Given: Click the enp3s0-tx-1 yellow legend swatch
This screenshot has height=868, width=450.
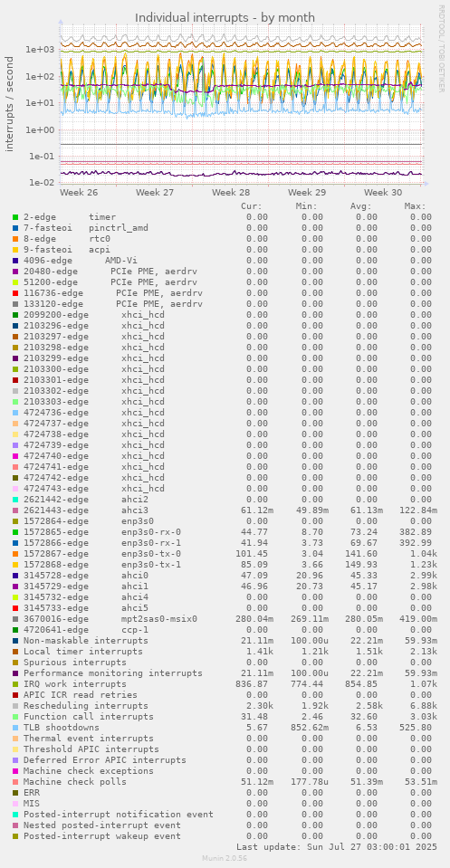Looking at the screenshot, I should [x=15, y=565].
